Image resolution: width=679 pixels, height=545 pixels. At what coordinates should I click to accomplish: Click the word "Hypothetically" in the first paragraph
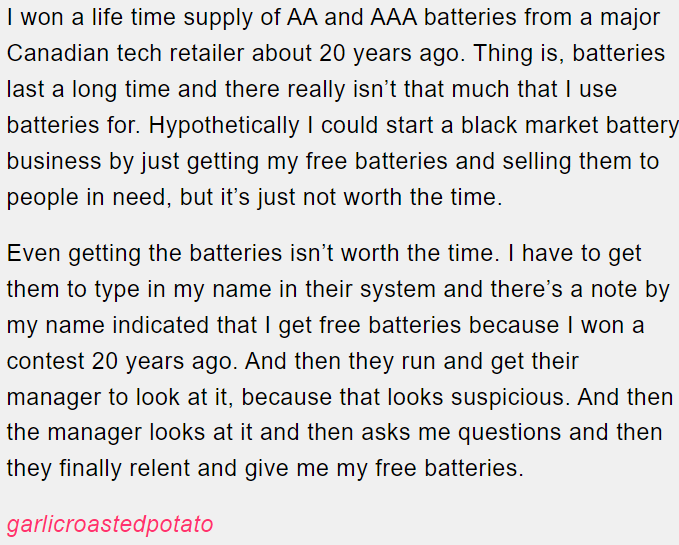click(x=224, y=126)
